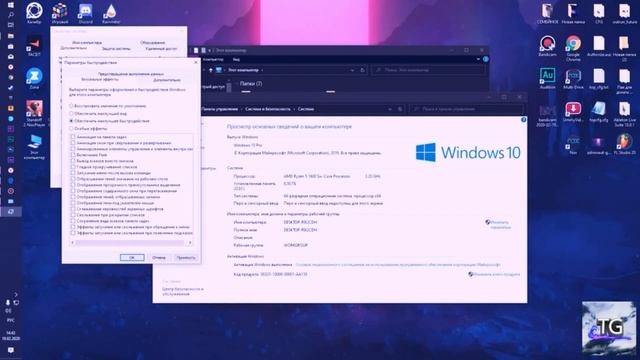Open the Discord desktop shortcut
640x360 pixels.
click(85, 13)
